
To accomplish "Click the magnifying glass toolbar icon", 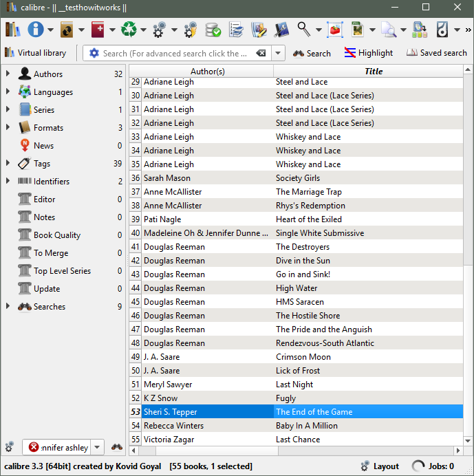I will coord(304,30).
